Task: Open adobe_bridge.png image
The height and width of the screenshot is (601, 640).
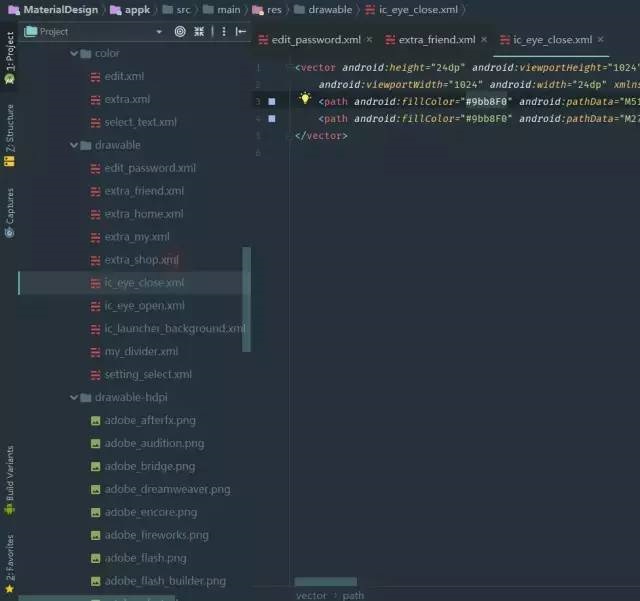Action: 149,466
